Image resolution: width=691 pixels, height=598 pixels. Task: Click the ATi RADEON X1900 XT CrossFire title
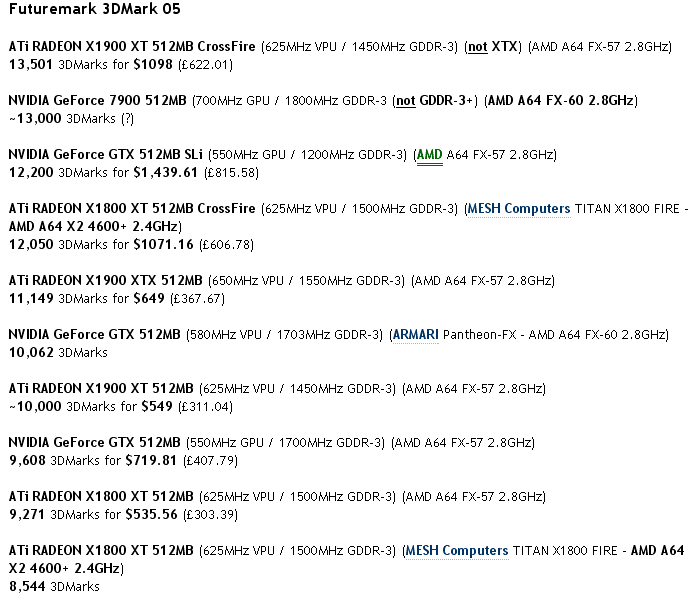tap(132, 47)
